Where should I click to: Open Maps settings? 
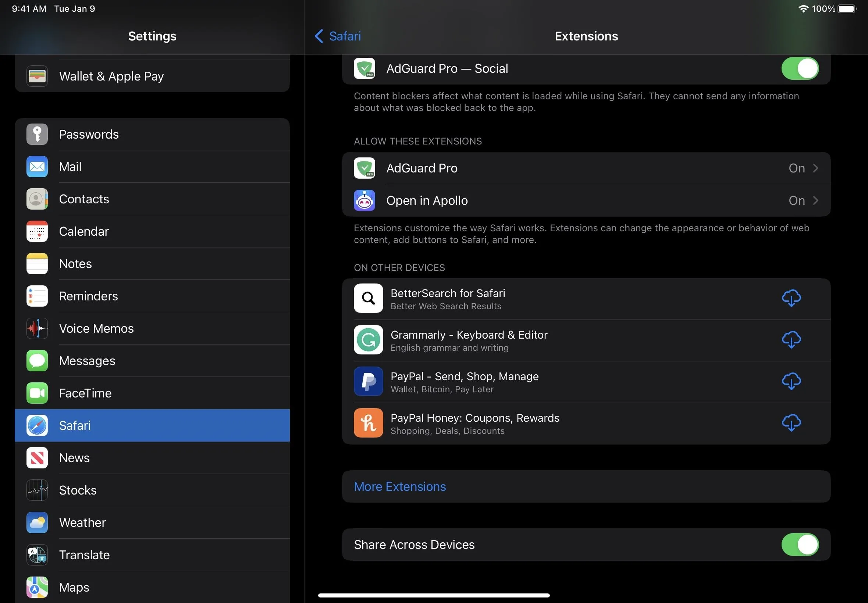(152, 587)
